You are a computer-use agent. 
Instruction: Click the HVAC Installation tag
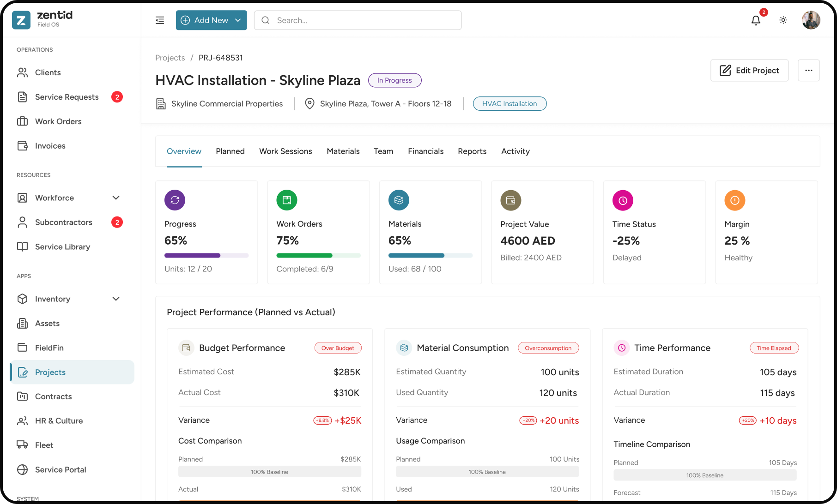[x=510, y=104]
